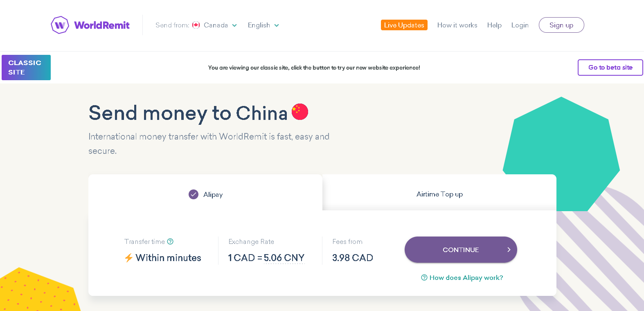Screen dimensions: 644x311
Task: Click the Alipay purple checkmark icon
Action: (x=194, y=194)
